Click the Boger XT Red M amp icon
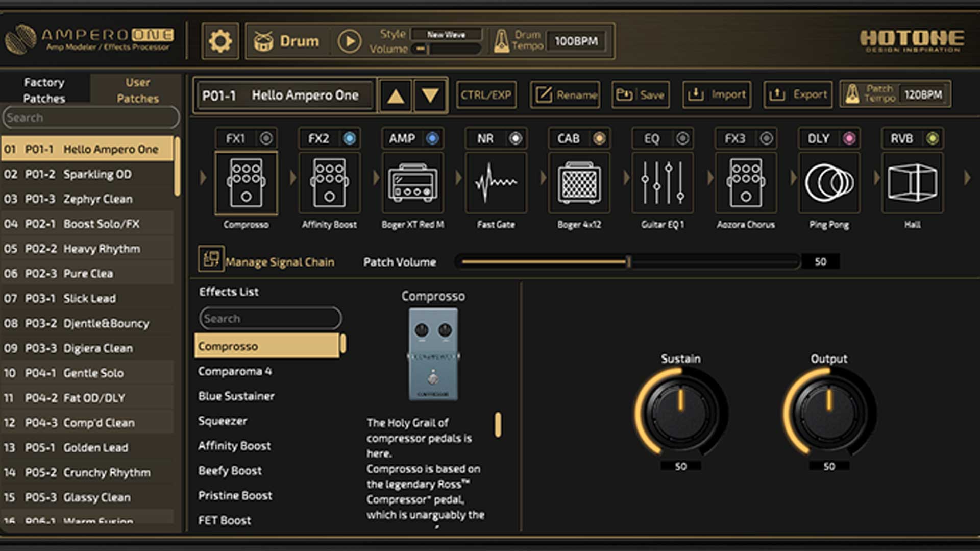Viewport: 980px width, 551px height. click(x=412, y=183)
